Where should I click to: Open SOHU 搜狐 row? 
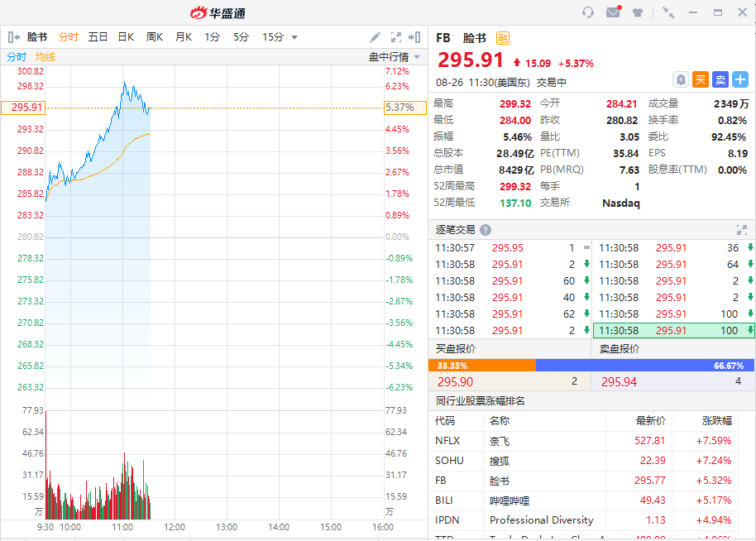pos(583,461)
